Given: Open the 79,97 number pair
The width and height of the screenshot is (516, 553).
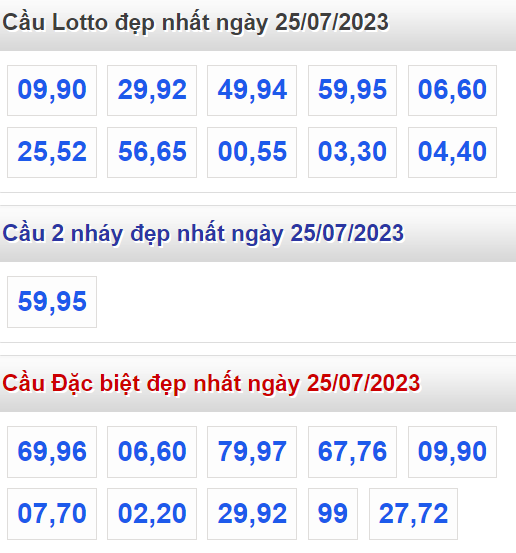Looking at the screenshot, I should pos(252,452).
